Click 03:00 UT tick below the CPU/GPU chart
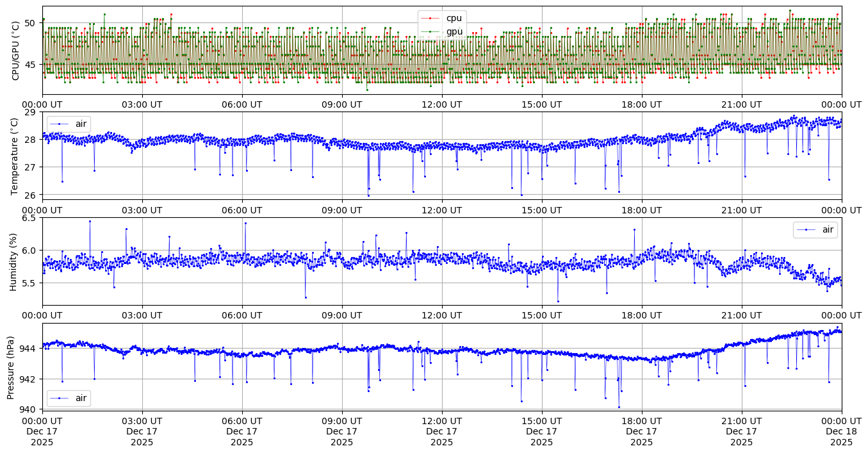 point(142,104)
